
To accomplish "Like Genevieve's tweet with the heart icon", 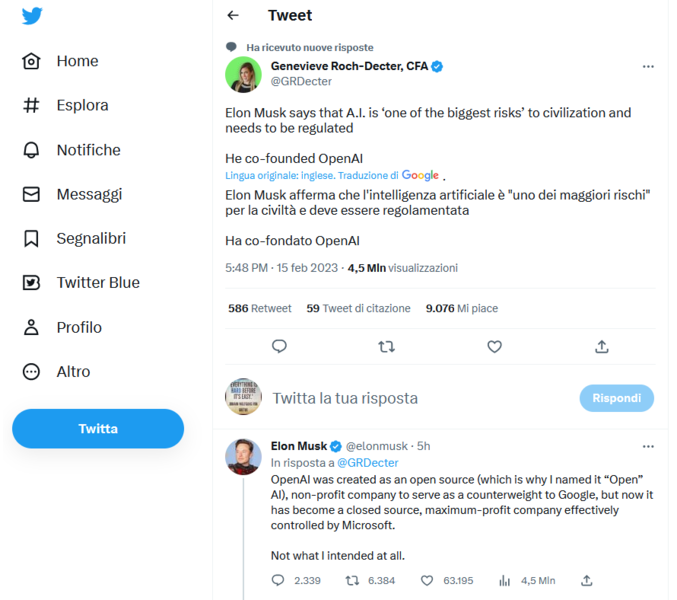I will tap(494, 346).
